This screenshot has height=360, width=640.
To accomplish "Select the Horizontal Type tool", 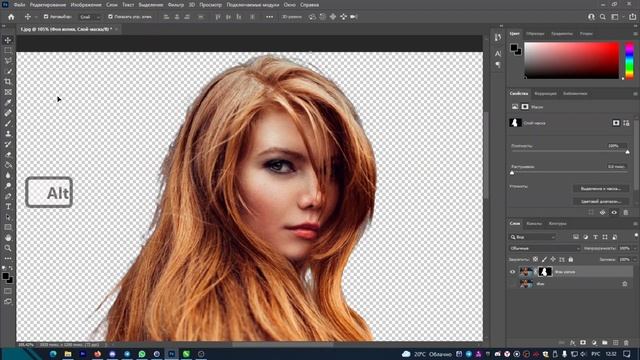I will (x=8, y=207).
